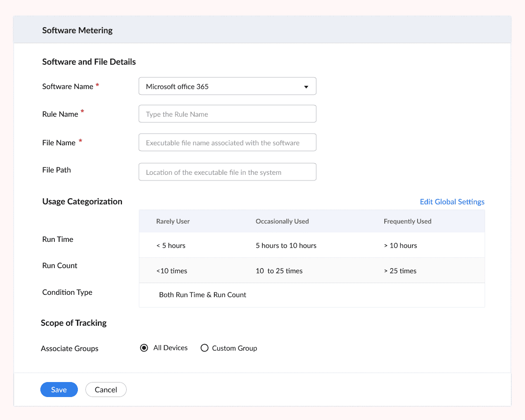The image size is (525, 420).
Task: Click the Software Metering title bar
Action: 77,30
